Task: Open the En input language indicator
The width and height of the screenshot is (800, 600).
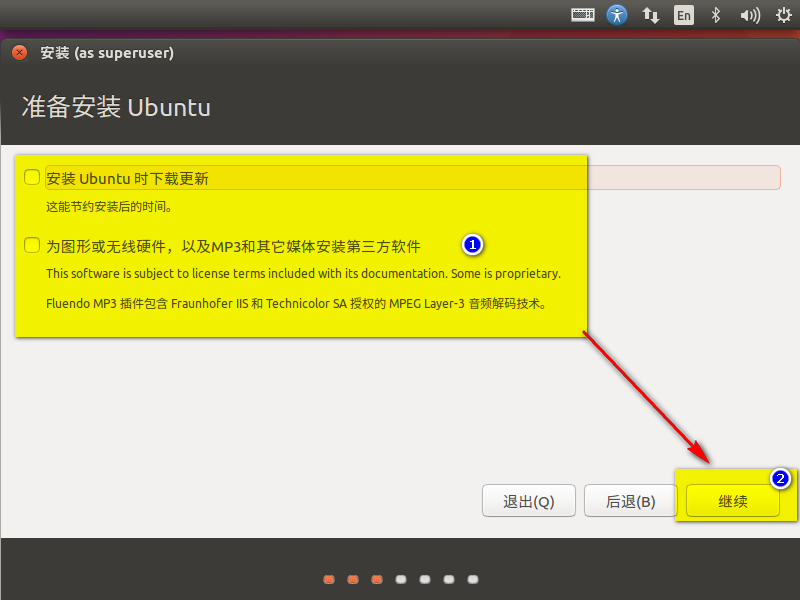Action: pos(684,15)
